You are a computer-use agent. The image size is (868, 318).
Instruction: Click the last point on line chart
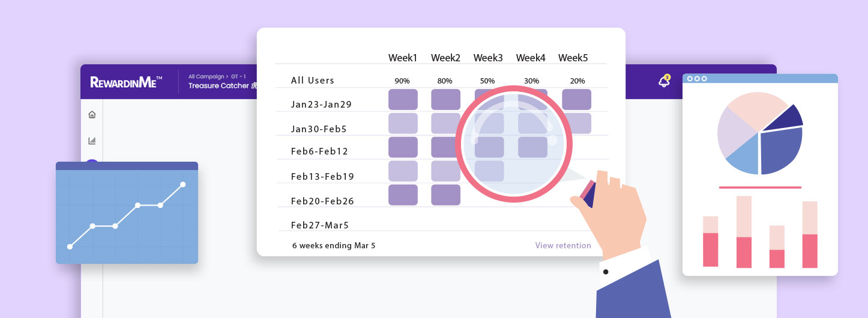pos(183,185)
